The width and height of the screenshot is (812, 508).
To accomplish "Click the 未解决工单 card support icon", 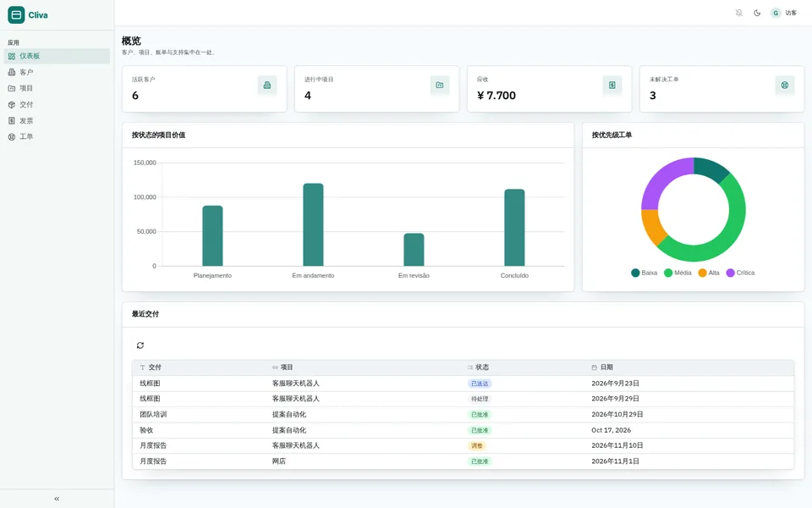I will click(785, 85).
